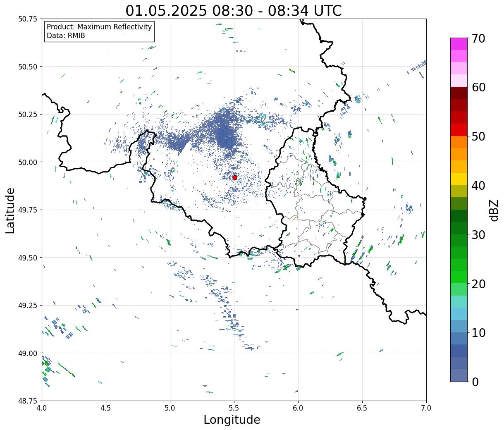Click the 'Longitude' axis label

pos(232,420)
